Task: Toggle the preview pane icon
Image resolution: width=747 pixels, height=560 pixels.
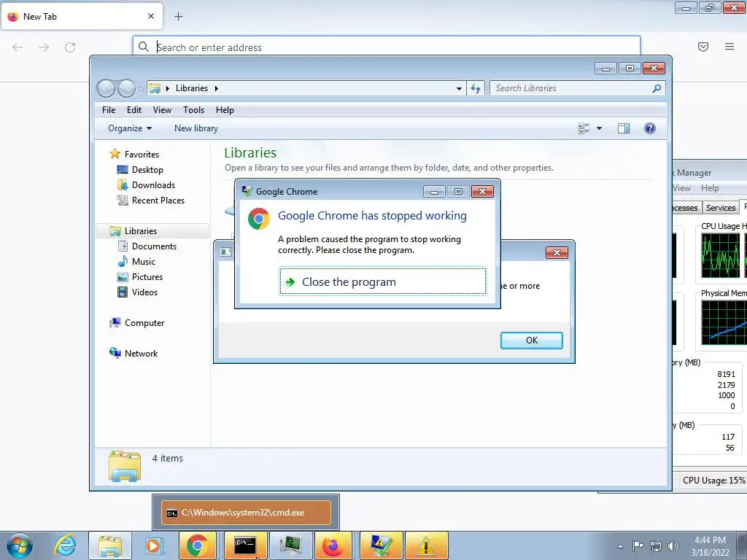Action: click(x=623, y=128)
